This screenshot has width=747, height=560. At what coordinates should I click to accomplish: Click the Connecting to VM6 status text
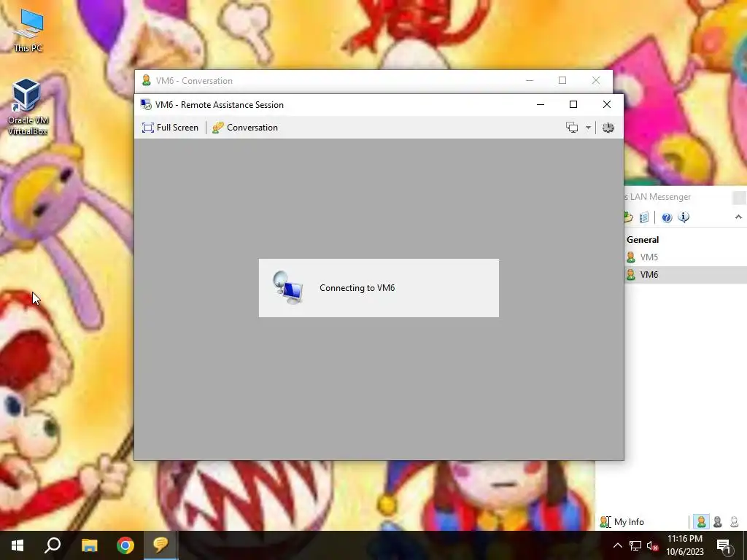point(357,288)
